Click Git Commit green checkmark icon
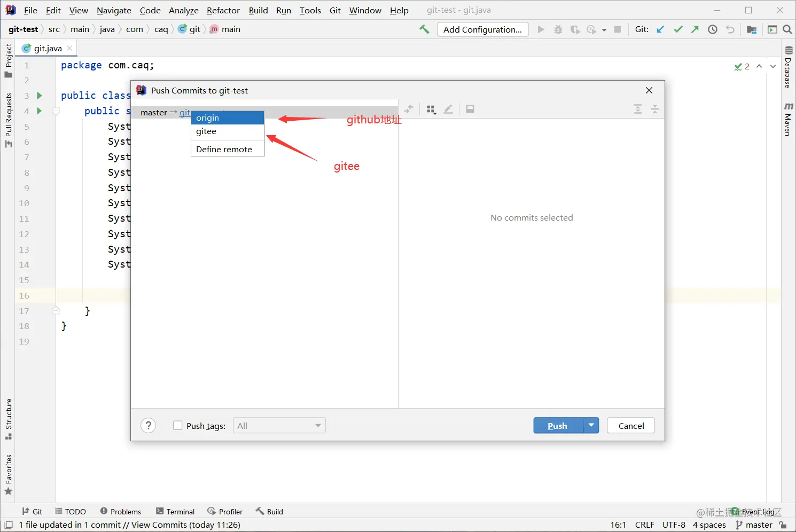Image resolution: width=796 pixels, height=532 pixels. (x=678, y=29)
